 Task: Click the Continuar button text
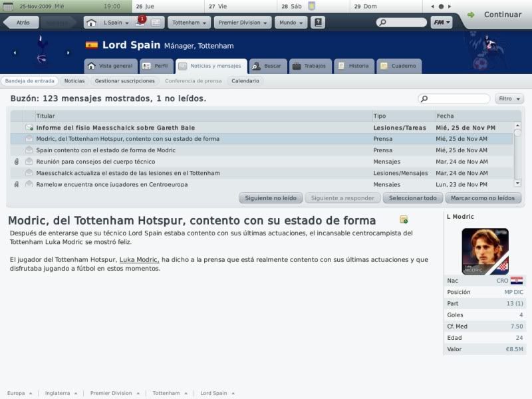pyautogui.click(x=503, y=15)
